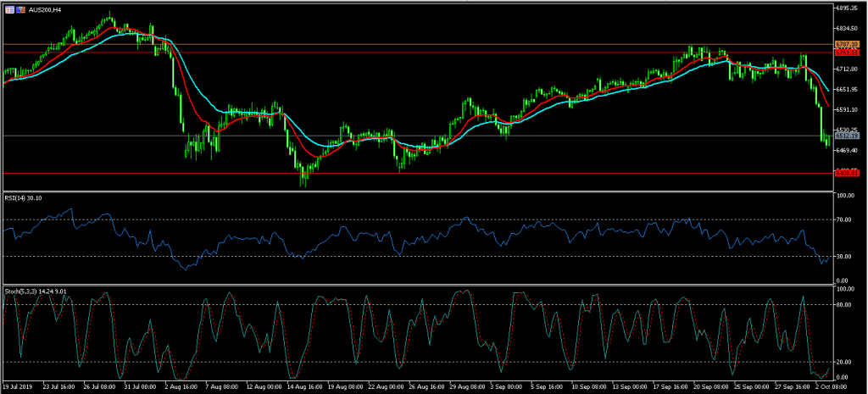This screenshot has width=868, height=394.
Task: Select the red 6400.91 support price label
Action: coord(847,173)
